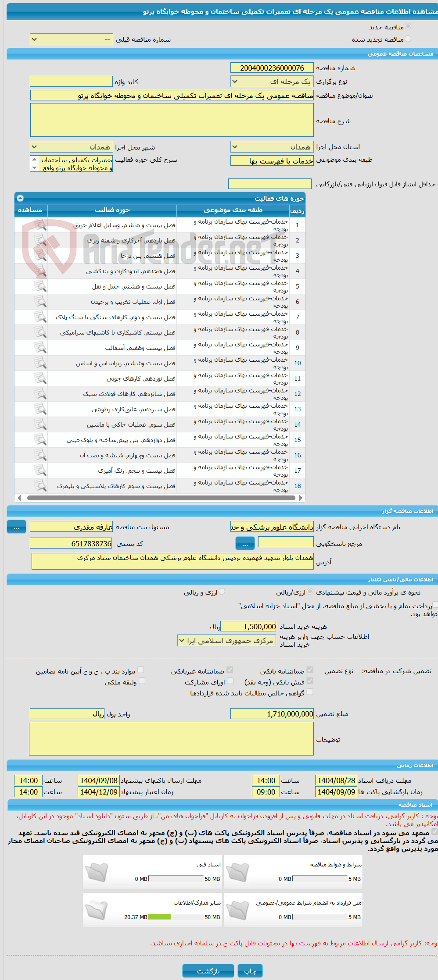The height and width of the screenshot is (980, 438).
Task: Click view icon for row 9
Action: (40, 348)
